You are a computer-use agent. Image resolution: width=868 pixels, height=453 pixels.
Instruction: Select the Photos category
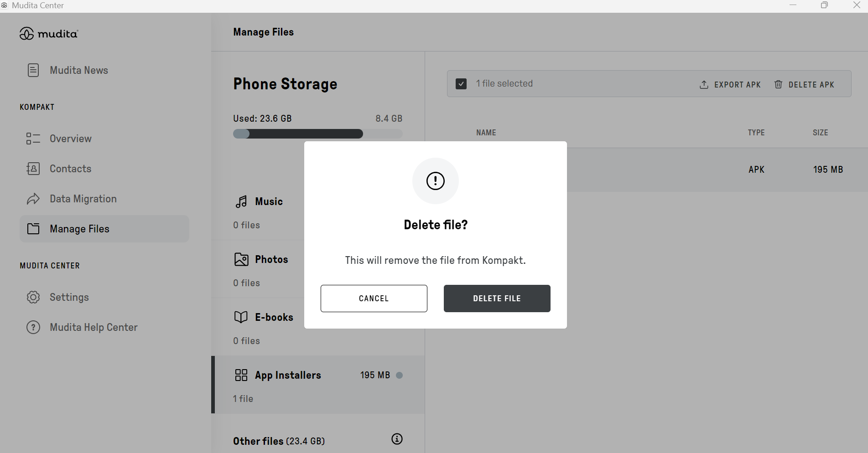click(271, 259)
